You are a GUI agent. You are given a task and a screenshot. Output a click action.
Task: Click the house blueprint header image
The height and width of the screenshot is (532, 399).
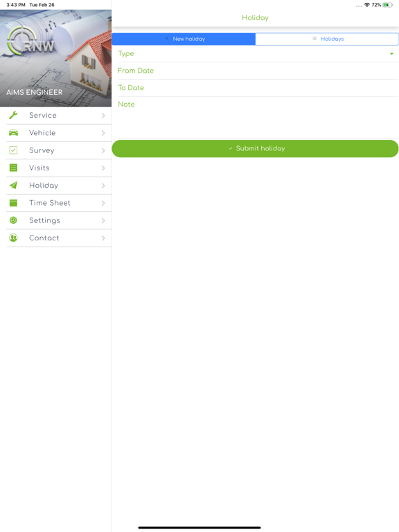pos(55,58)
